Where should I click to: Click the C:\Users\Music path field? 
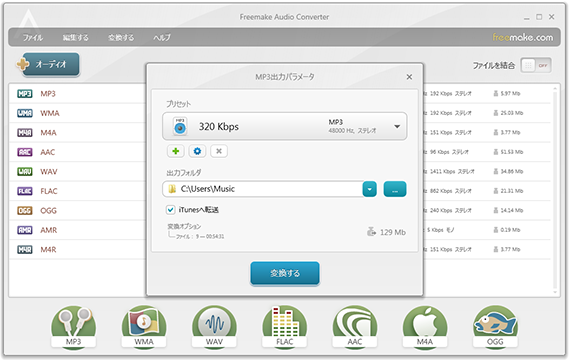click(x=262, y=189)
